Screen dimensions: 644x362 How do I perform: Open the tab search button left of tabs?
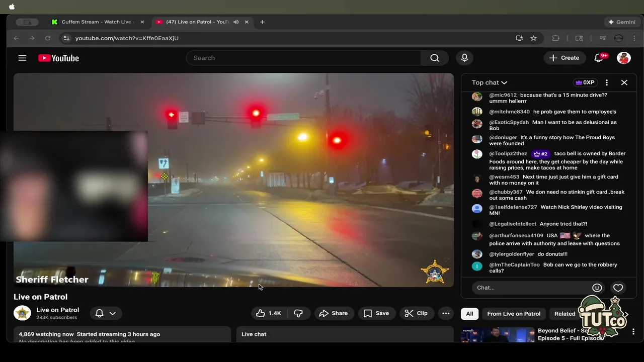27,22
